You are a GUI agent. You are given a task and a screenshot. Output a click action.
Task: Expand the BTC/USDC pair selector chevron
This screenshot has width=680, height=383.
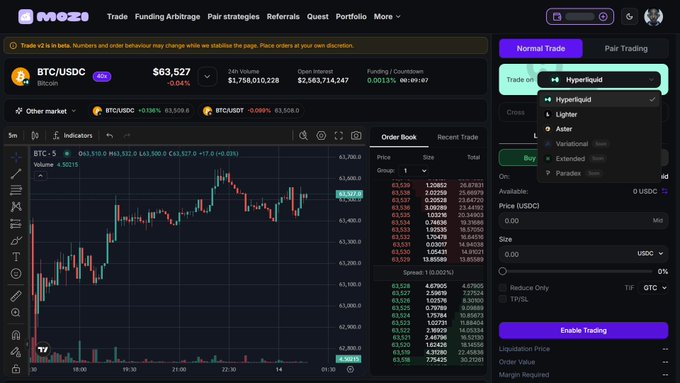pos(207,77)
